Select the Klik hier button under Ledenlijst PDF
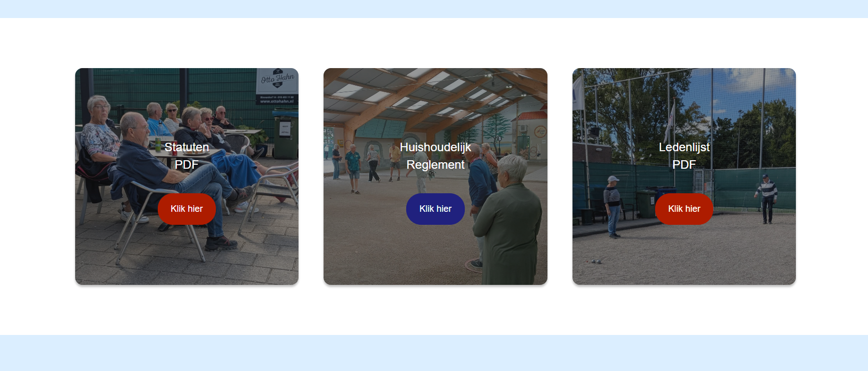This screenshot has height=371, width=868. [x=684, y=209]
